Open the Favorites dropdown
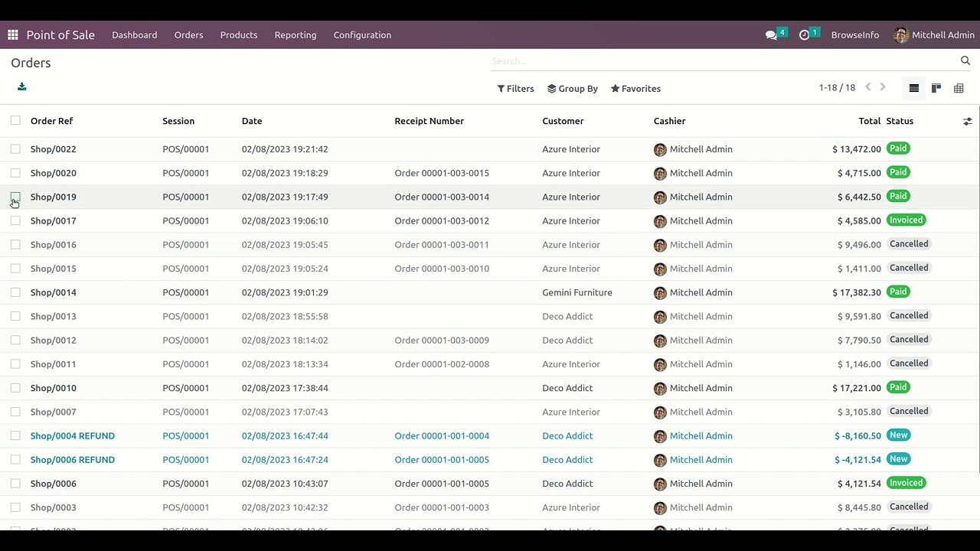980x551 pixels. [635, 89]
